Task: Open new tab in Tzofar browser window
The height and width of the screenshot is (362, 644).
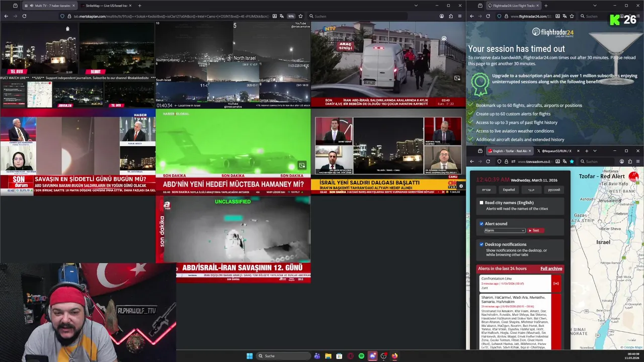Action: [x=587, y=151]
